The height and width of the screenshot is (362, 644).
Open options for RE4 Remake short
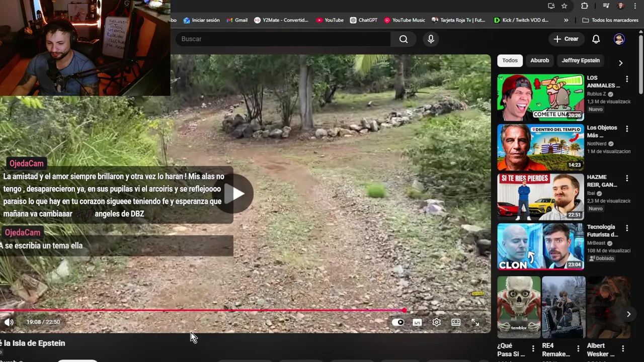[x=578, y=348]
